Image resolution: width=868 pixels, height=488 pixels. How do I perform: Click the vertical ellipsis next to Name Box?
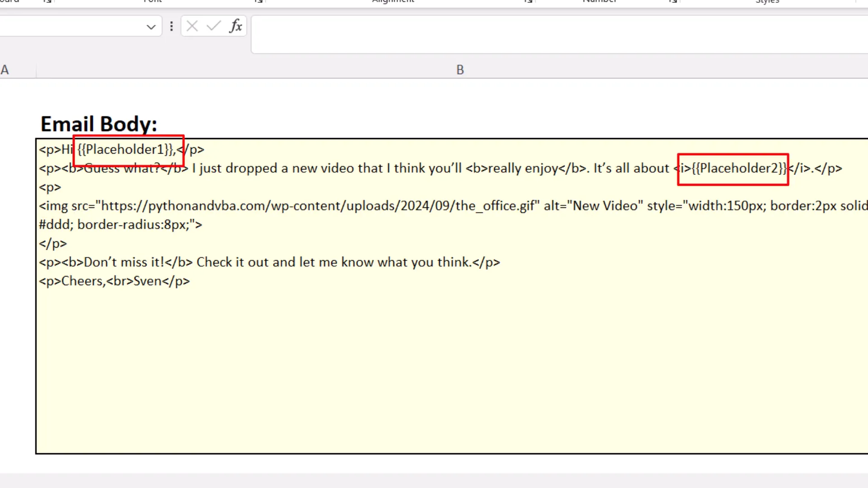[x=171, y=26]
